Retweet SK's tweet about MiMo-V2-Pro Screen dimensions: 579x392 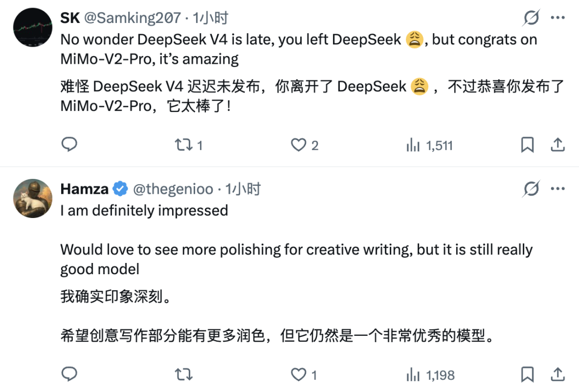(x=184, y=145)
